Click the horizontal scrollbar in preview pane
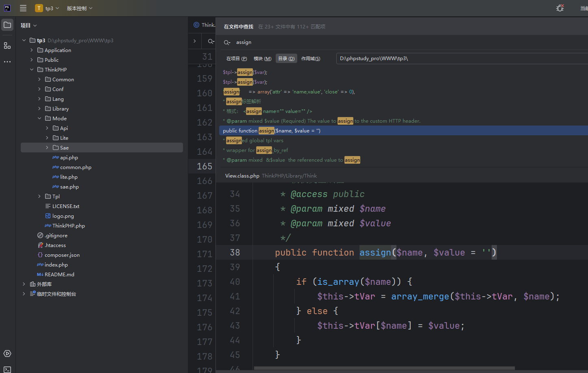 coord(384,369)
